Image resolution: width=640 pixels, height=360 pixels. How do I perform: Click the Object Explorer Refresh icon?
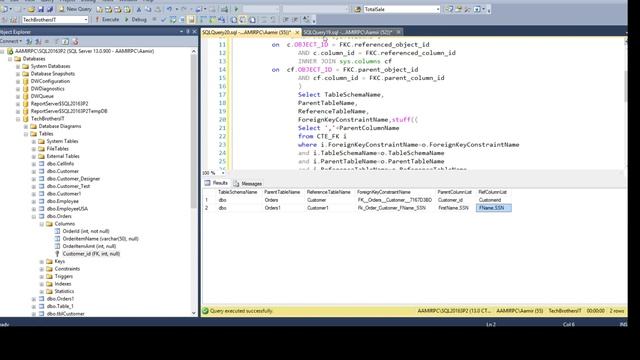[65, 41]
